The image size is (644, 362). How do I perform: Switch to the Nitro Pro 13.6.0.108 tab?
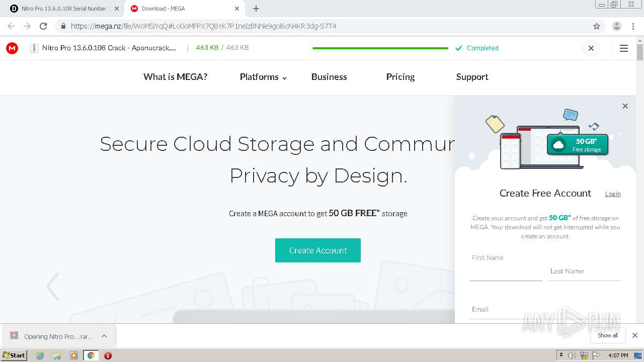click(64, 9)
